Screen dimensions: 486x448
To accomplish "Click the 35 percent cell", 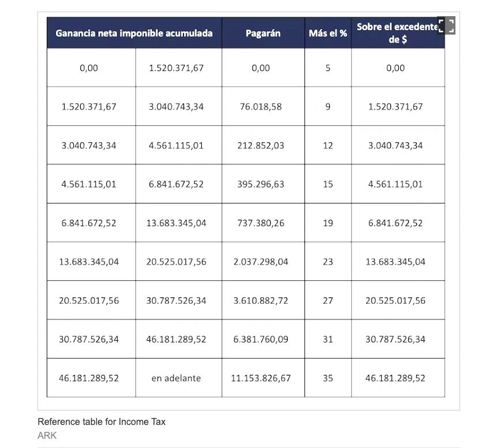I will point(327,378).
